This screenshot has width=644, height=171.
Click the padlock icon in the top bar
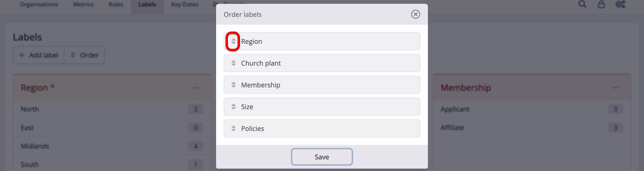pos(601,4)
